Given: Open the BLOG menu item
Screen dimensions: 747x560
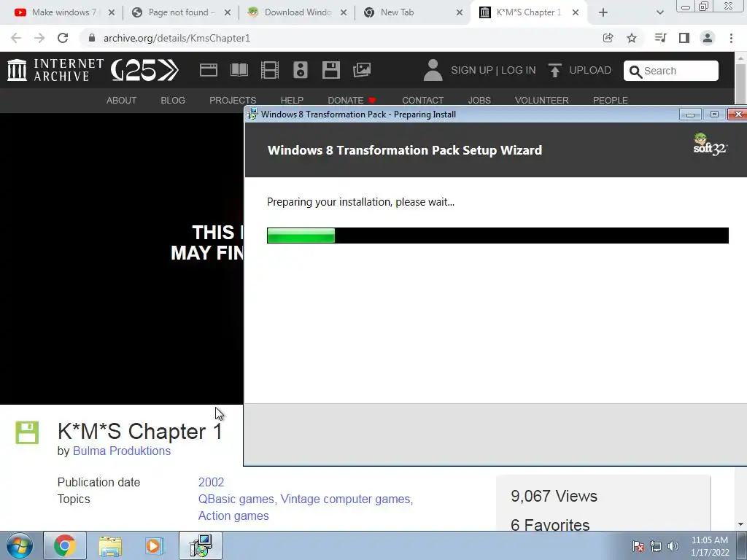Looking at the screenshot, I should [x=173, y=101].
